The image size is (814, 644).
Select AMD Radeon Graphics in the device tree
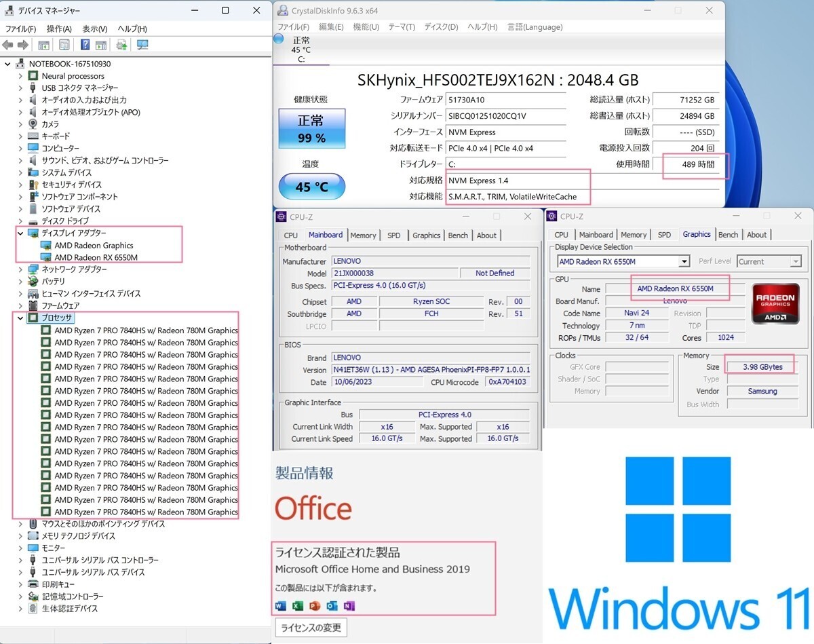94,246
